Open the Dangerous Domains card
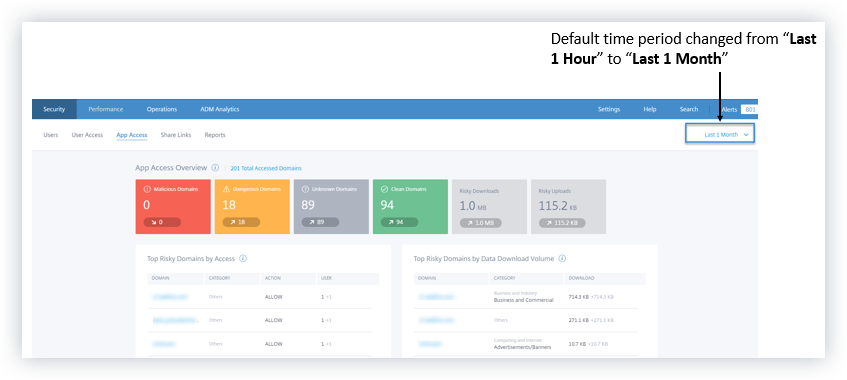The width and height of the screenshot is (847, 380). pos(252,206)
